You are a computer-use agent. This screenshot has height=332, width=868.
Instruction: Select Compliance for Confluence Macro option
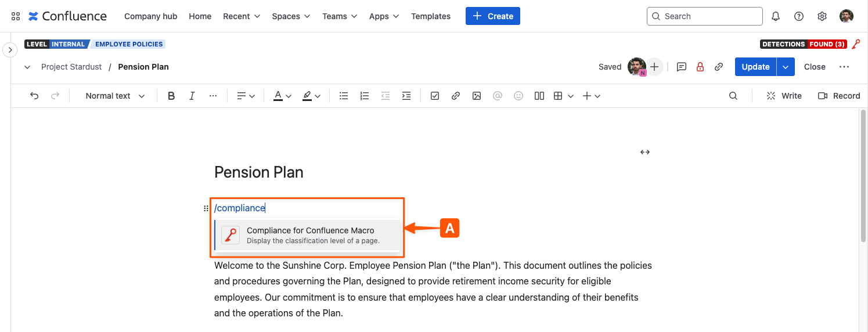click(310, 235)
